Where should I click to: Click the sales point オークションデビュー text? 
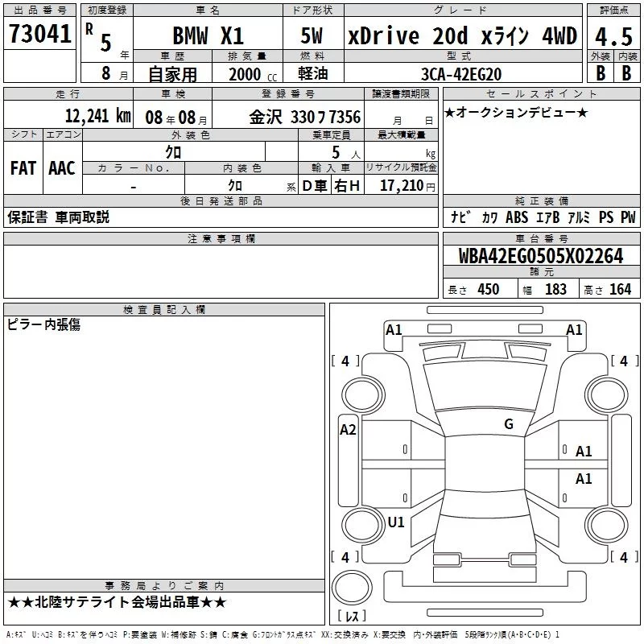pyautogui.click(x=516, y=113)
